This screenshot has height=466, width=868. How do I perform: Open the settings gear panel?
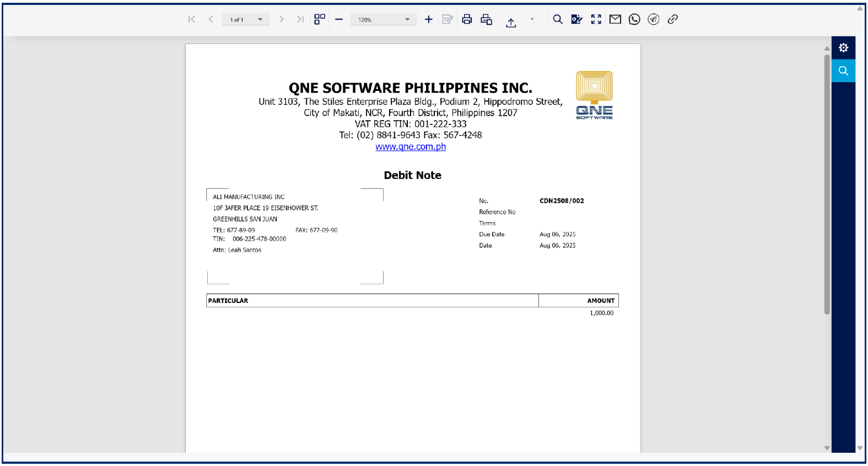tap(843, 48)
